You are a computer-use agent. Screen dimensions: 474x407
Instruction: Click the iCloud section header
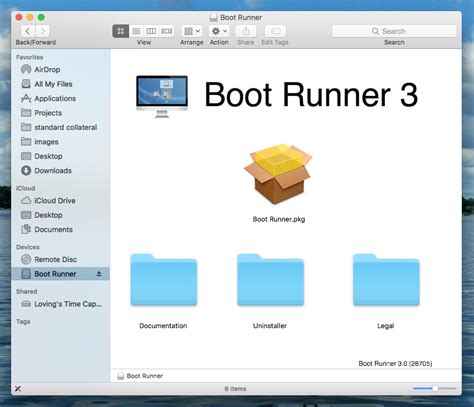pos(26,188)
